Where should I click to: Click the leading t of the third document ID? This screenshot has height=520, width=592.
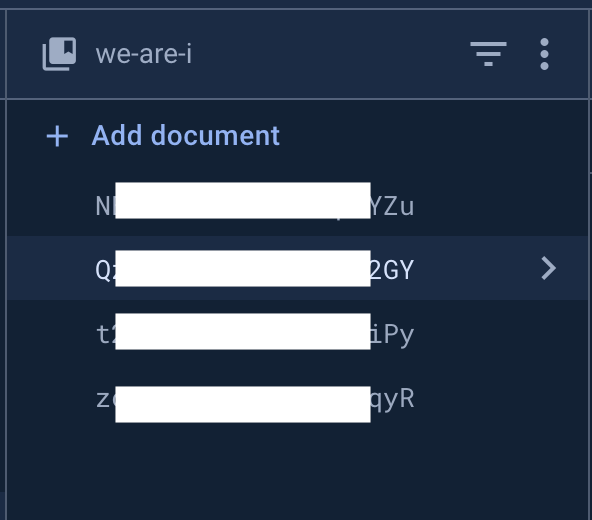103,334
